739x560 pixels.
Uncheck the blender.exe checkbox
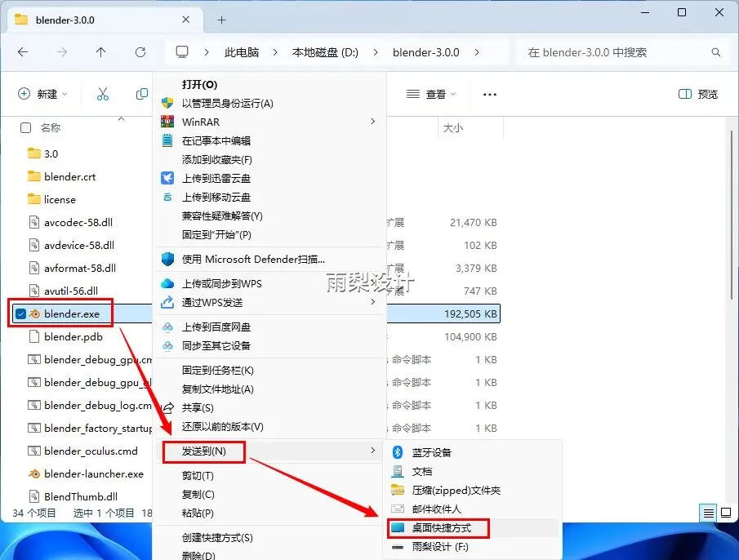point(20,313)
